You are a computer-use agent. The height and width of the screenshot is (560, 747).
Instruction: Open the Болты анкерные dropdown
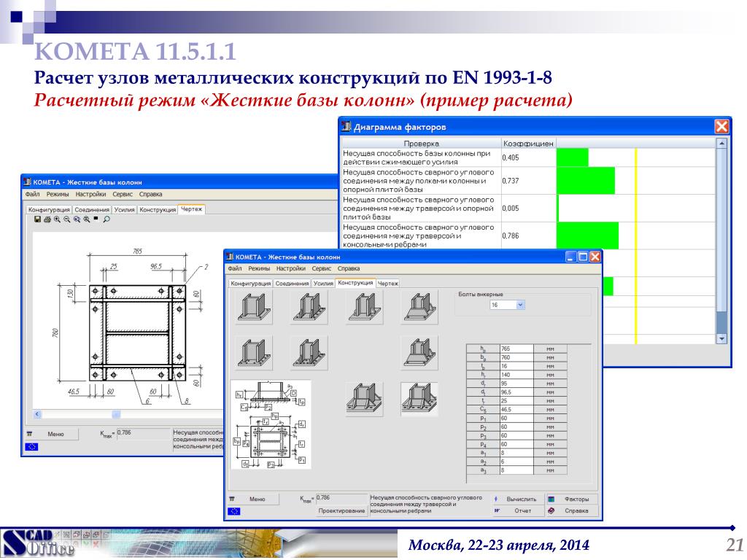pos(520,305)
